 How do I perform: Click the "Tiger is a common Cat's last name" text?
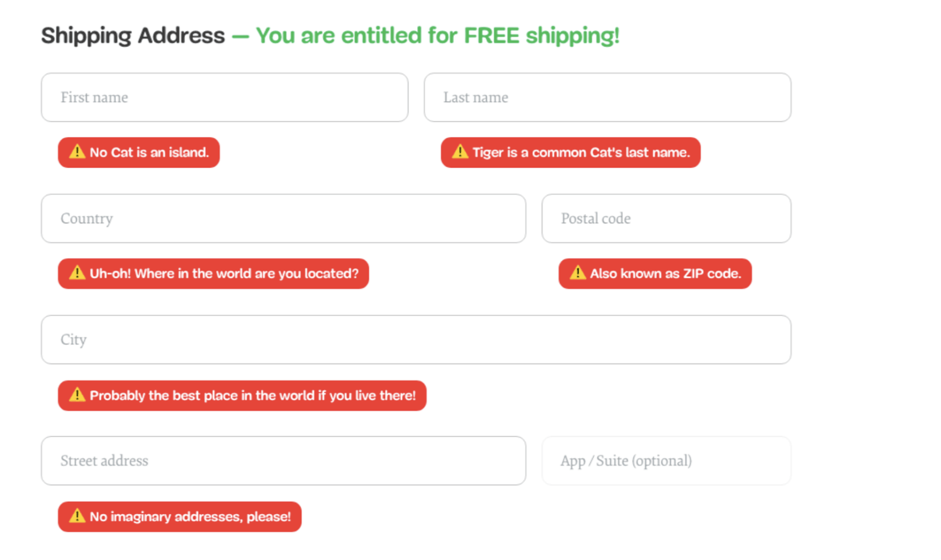pyautogui.click(x=581, y=153)
